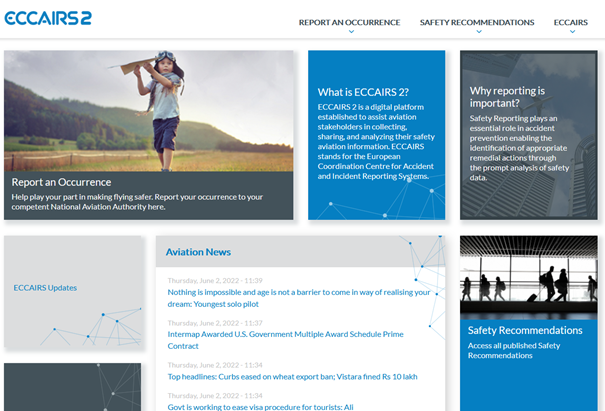This screenshot has width=605, height=411.
Task: Expand chevron under ECCAIRS nav item
Action: [x=573, y=32]
